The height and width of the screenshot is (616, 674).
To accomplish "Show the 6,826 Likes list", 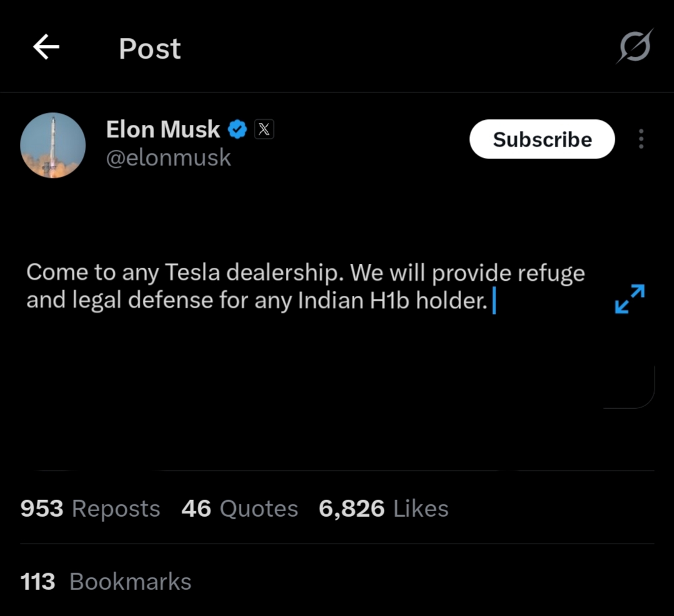I will (383, 509).
